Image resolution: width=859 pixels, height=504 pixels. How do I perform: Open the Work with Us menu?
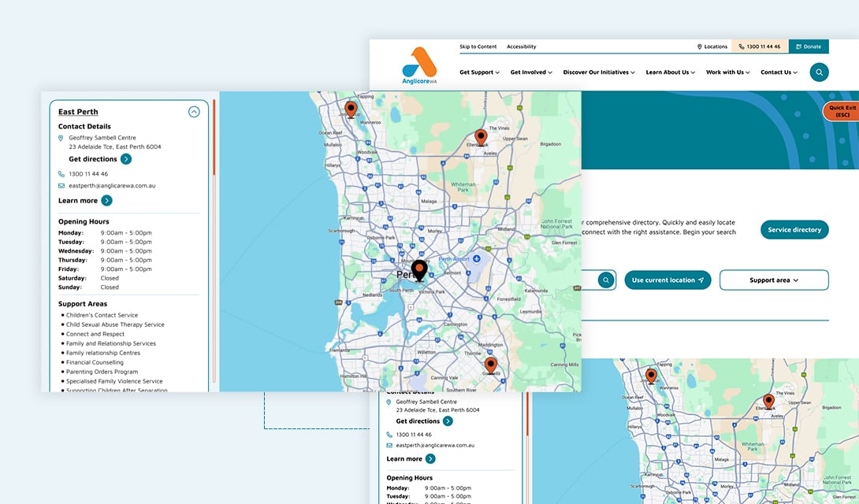(x=727, y=72)
